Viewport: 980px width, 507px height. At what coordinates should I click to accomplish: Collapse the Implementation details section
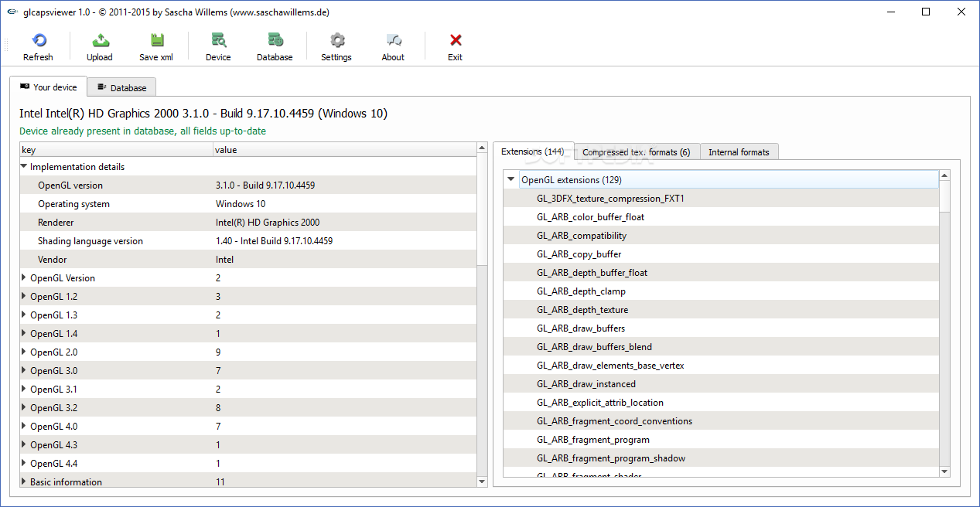click(24, 166)
